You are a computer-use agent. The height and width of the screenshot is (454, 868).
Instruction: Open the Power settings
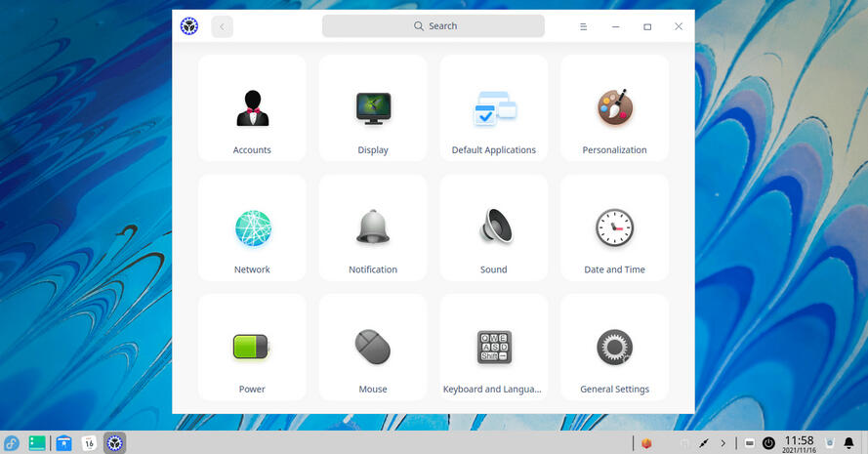coord(252,348)
